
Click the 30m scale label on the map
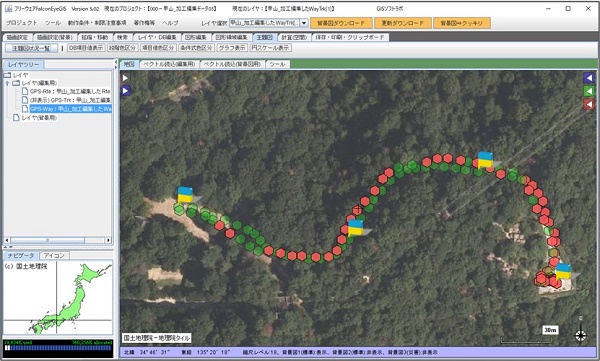(550, 330)
